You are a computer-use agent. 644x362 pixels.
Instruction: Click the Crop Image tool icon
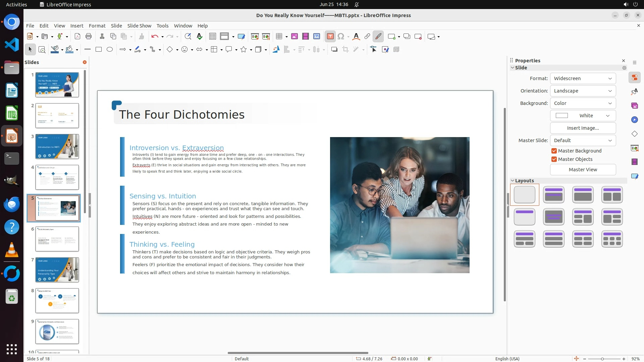345,50
